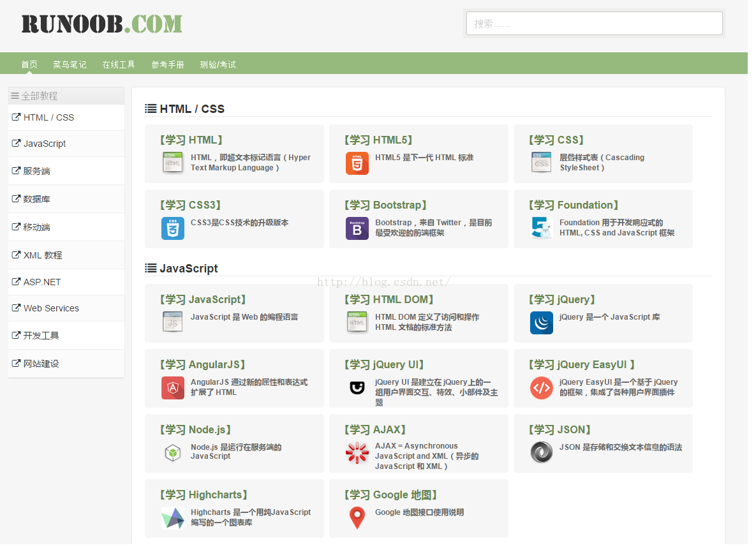The width and height of the screenshot is (756, 550).
Task: Open the 【学习 jQuery EasyUI 】 title link
Action: point(588,368)
